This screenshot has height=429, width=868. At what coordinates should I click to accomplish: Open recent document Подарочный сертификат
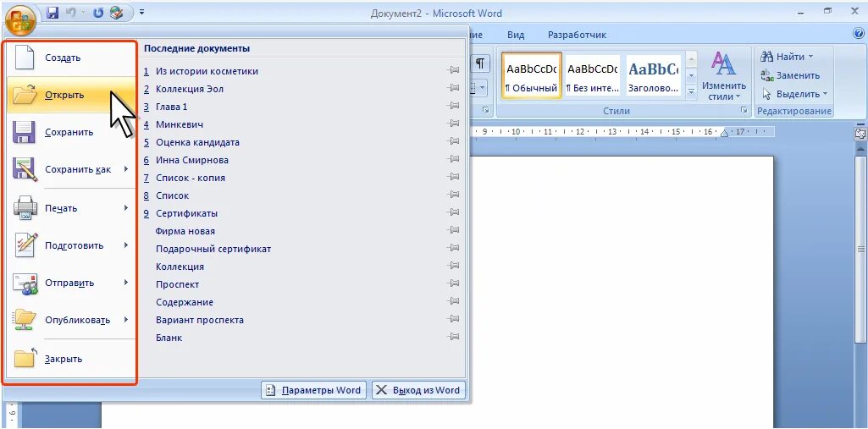coord(213,249)
